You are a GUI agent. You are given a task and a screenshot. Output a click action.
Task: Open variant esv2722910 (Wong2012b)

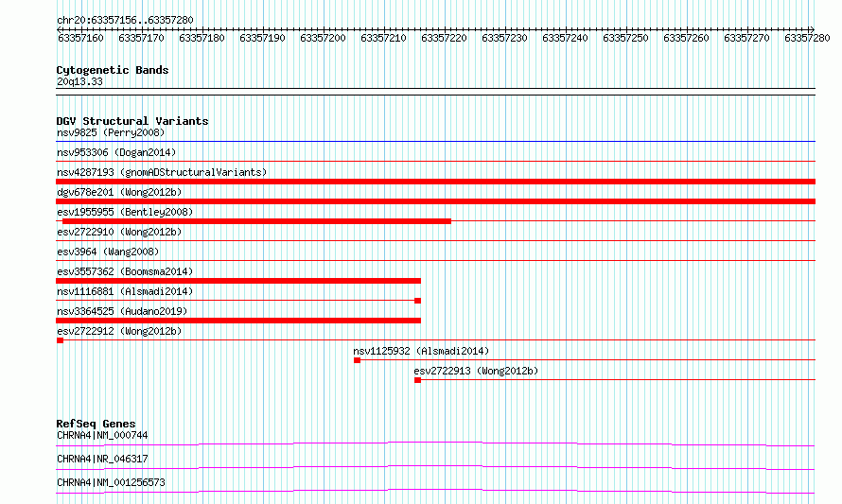pos(119,232)
